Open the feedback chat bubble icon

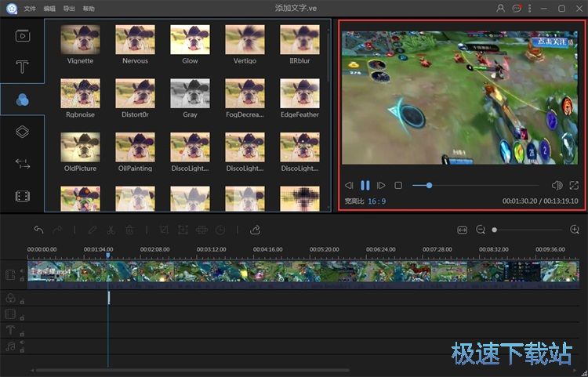coord(517,8)
